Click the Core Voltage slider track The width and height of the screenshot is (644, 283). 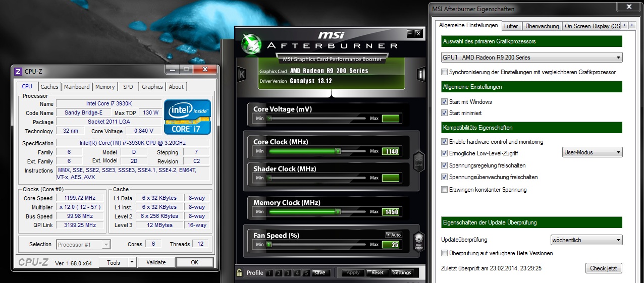tap(317, 118)
